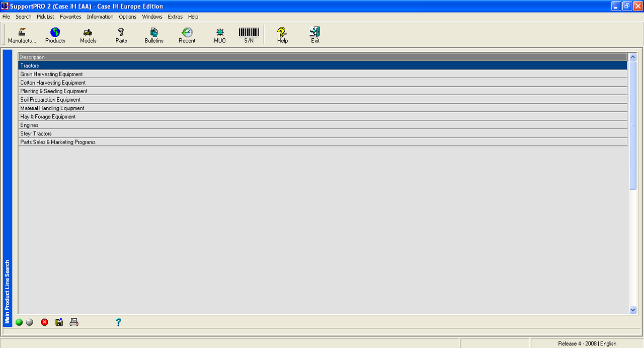Open the File menu
644x348 pixels.
[x=6, y=17]
